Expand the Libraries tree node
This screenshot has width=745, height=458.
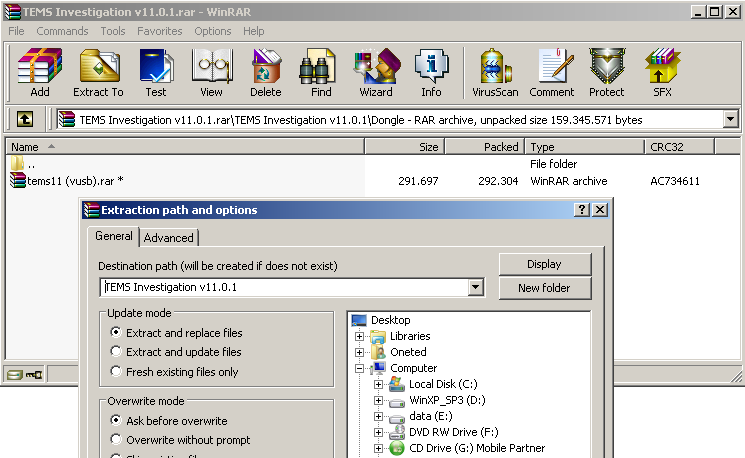pos(359,336)
